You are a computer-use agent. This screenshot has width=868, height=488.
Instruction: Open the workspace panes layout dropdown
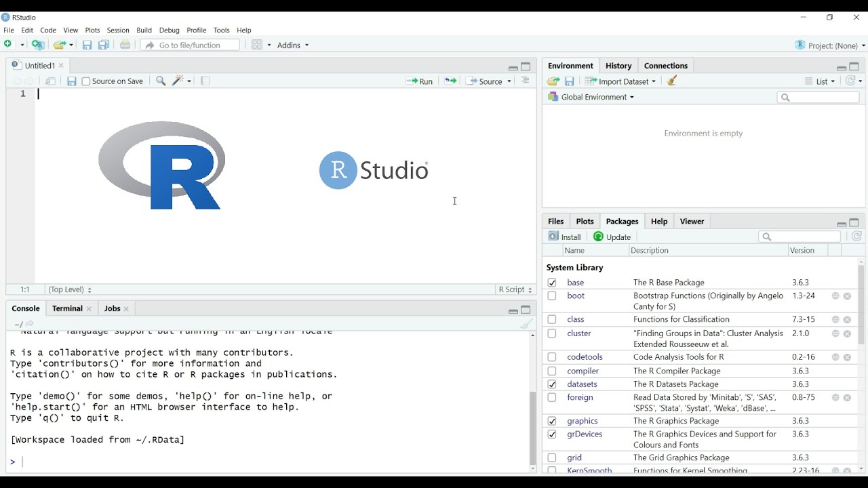(x=261, y=45)
